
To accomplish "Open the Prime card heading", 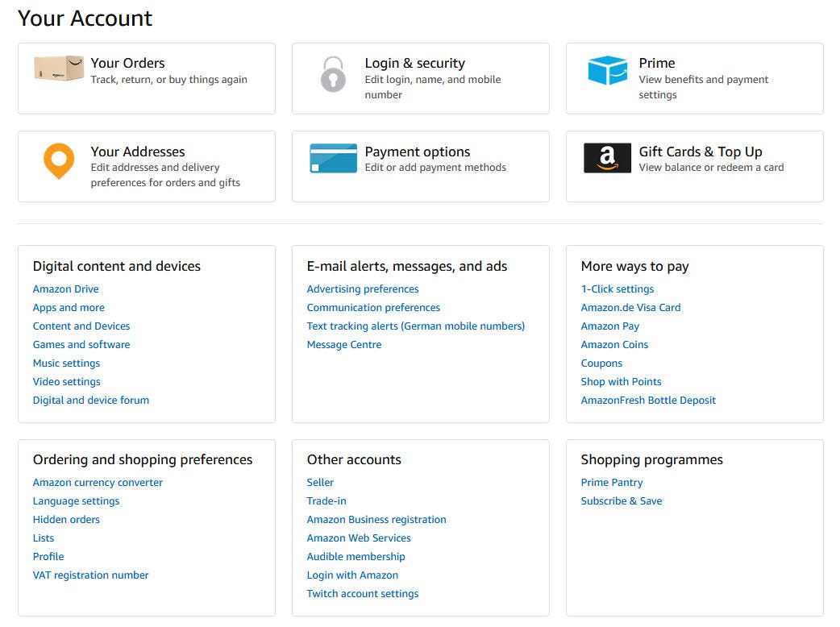I will coord(657,63).
